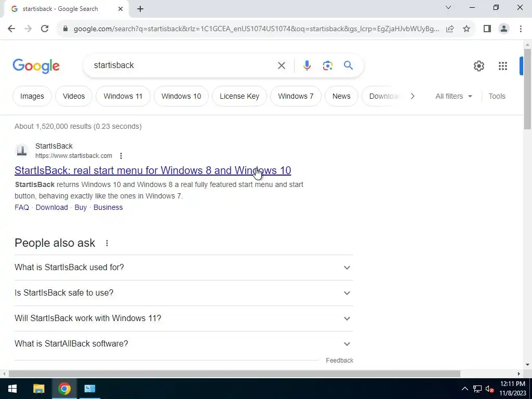Open search Tools
This screenshot has width=532, height=399.
(497, 96)
